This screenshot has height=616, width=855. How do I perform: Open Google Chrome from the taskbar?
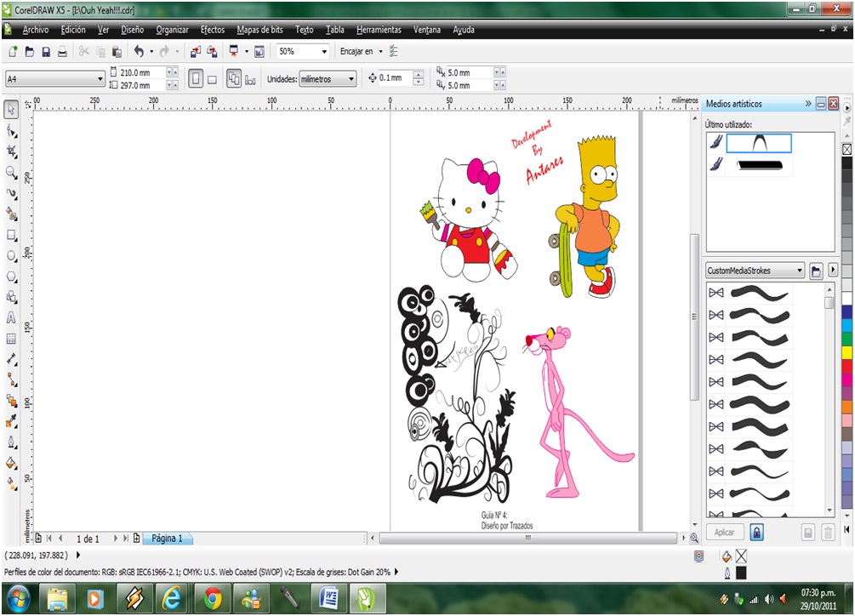pyautogui.click(x=213, y=599)
